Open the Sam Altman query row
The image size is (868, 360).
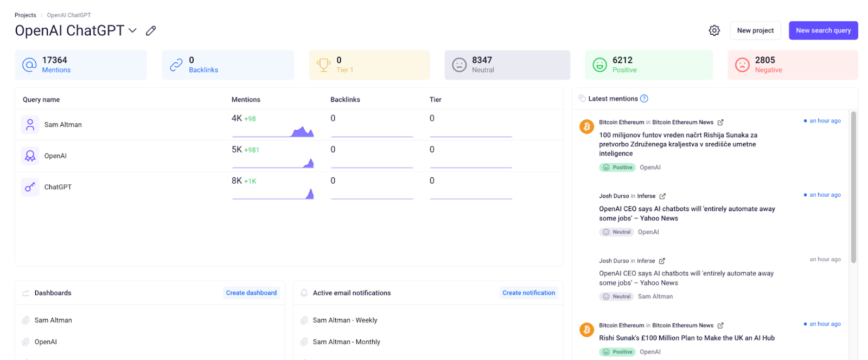pos(289,125)
